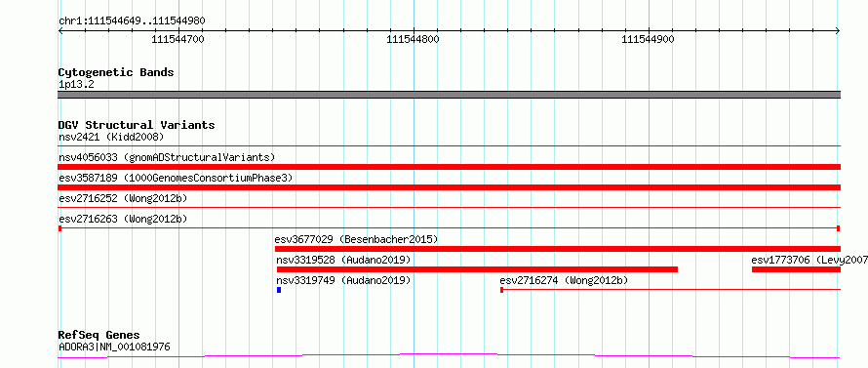Select the red esv1773706 variant bar

[x=796, y=269]
